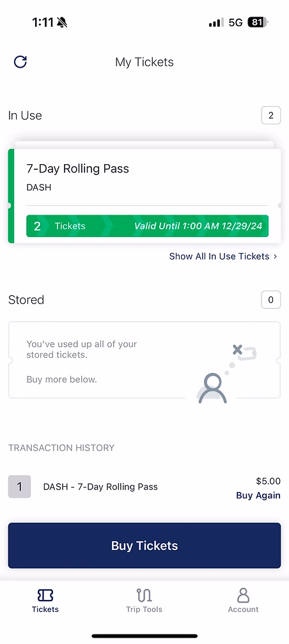Tap the Buy Tickets button
This screenshot has height=644, width=289.
[144, 546]
